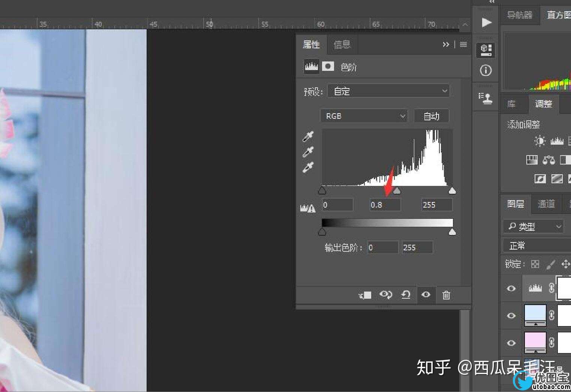Click the input midtone slider handle

[397, 191]
